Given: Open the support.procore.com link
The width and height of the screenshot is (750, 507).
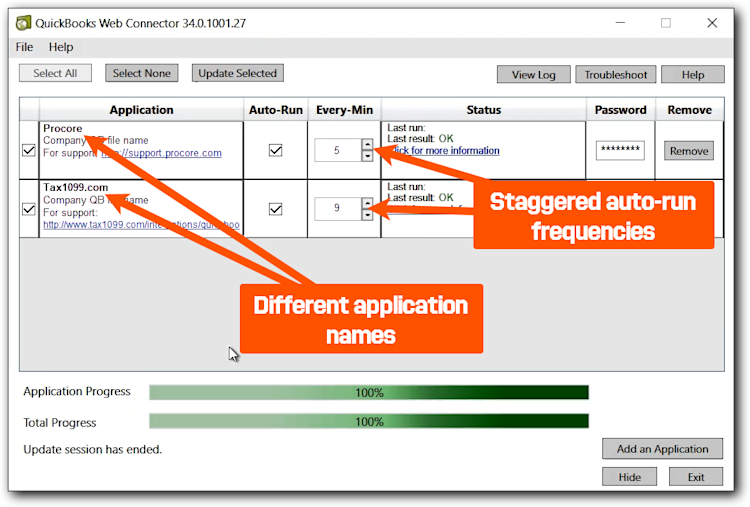Looking at the screenshot, I should tap(162, 153).
